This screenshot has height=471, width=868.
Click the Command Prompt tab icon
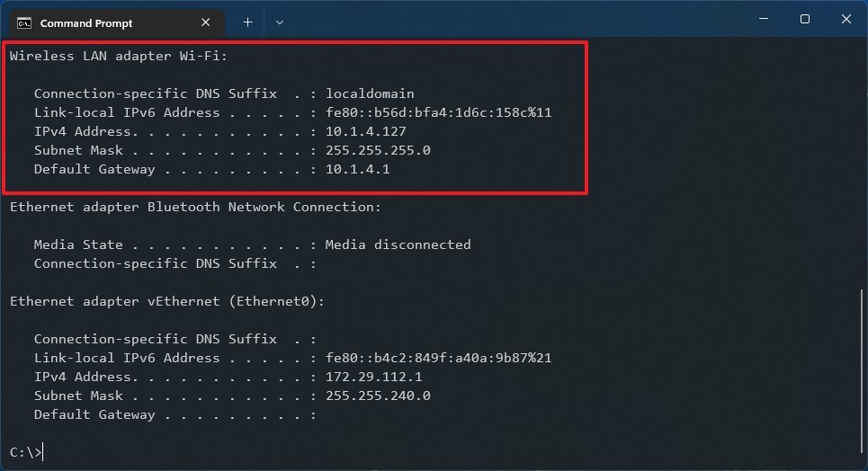tap(24, 21)
